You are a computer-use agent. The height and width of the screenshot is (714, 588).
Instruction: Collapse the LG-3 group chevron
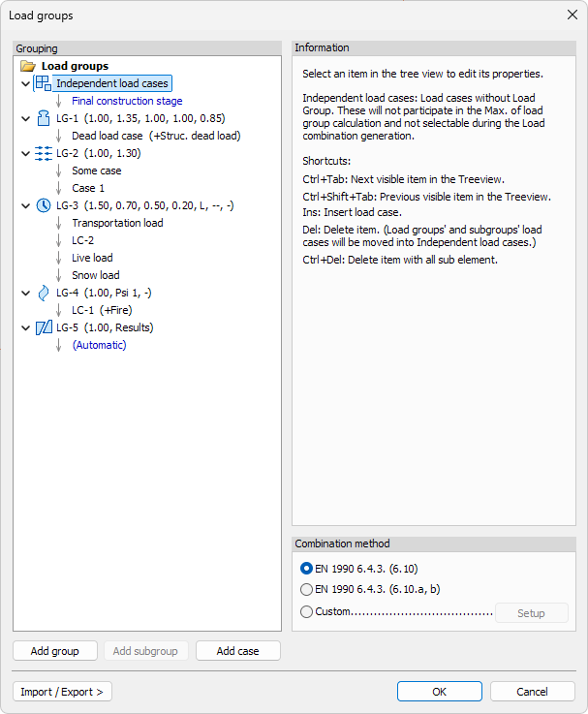point(24,205)
